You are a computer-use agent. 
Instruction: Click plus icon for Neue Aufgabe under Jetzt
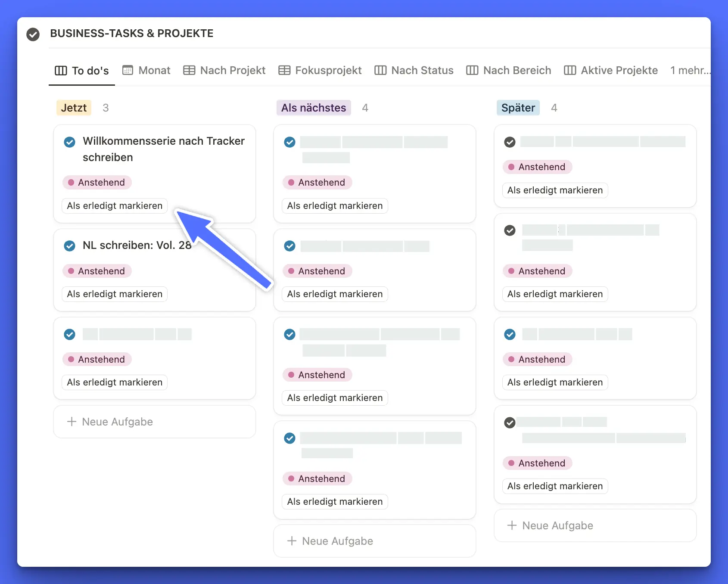[72, 422]
